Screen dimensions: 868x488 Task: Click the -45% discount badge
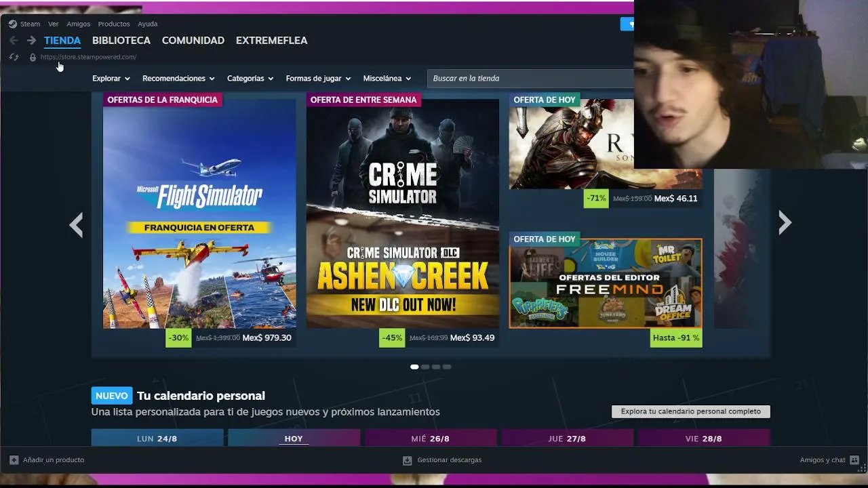tap(392, 338)
